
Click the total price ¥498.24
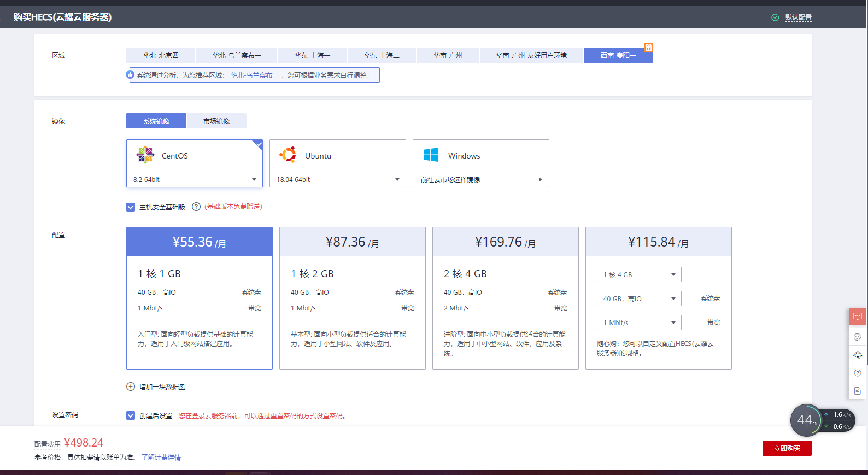(84, 443)
